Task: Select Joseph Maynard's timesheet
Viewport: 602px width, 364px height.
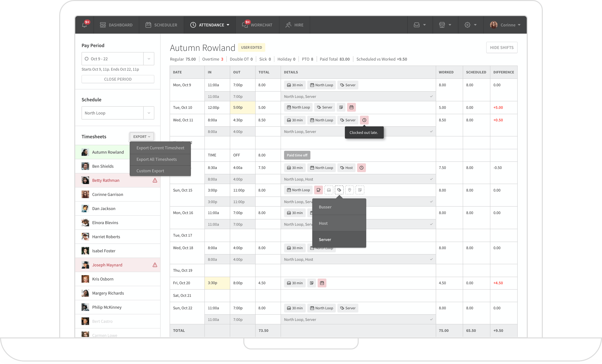Action: coord(107,265)
